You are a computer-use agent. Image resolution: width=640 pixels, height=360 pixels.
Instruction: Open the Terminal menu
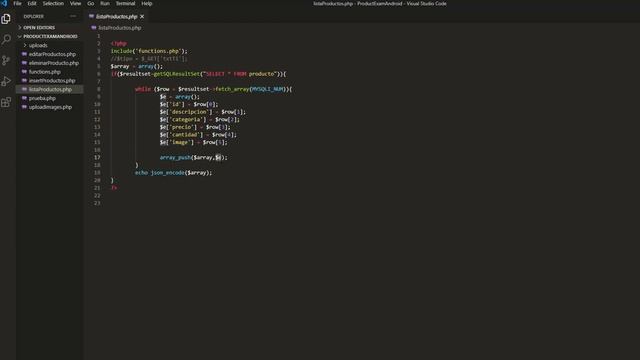click(125, 3)
